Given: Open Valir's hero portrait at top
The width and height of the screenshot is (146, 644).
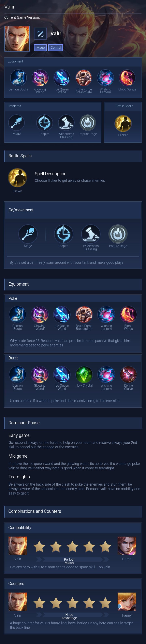Looking at the screenshot, I should [17, 39].
